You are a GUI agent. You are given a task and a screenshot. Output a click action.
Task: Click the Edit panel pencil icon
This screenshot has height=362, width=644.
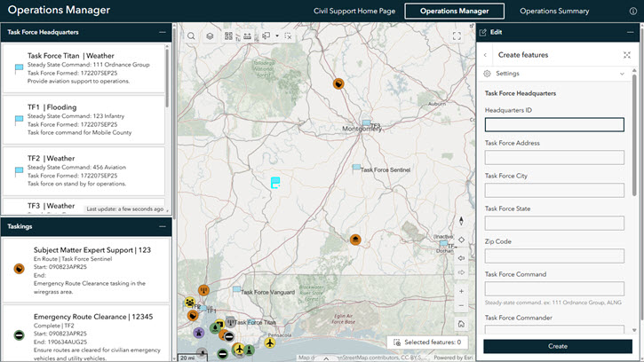pos(483,33)
